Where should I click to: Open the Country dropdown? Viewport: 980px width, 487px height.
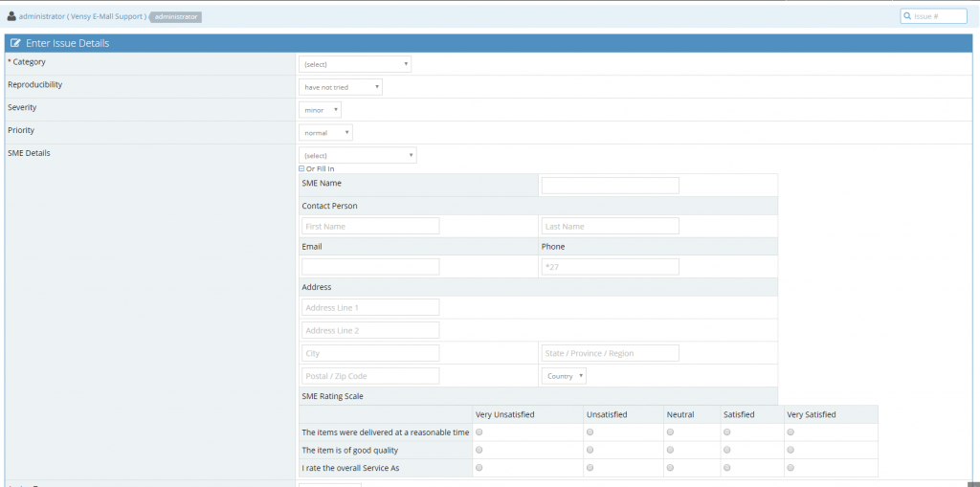(x=564, y=376)
